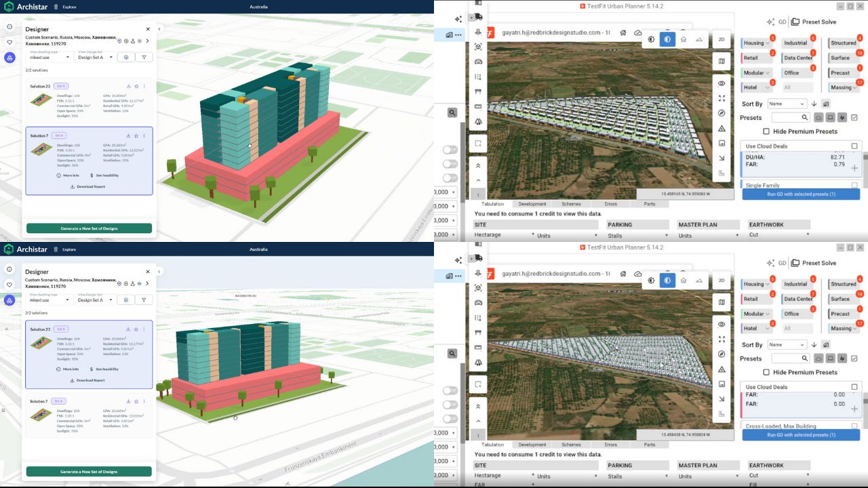Click the 2D view button in lower TestFit
868x488 pixels.
[722, 280]
